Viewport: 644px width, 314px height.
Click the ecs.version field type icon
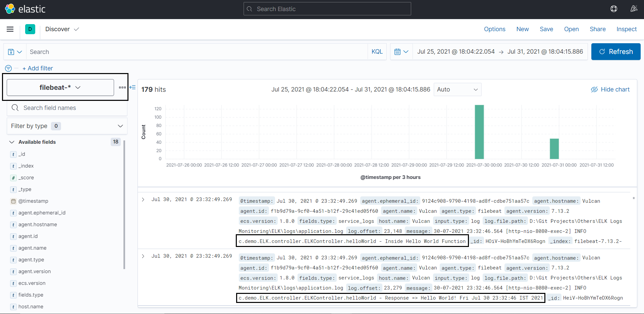[13, 284]
